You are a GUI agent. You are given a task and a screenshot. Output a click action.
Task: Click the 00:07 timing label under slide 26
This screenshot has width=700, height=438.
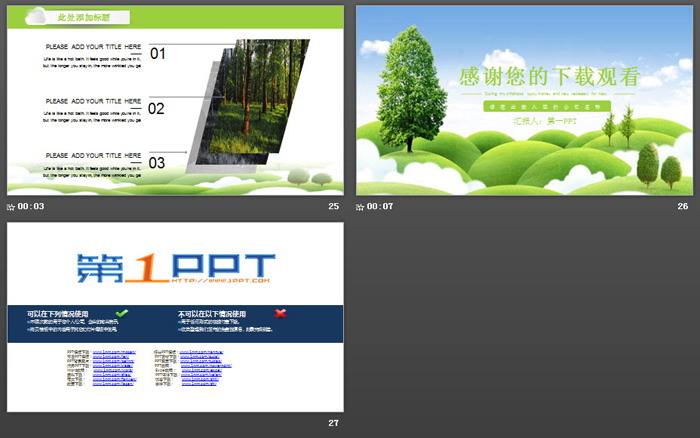click(x=380, y=207)
